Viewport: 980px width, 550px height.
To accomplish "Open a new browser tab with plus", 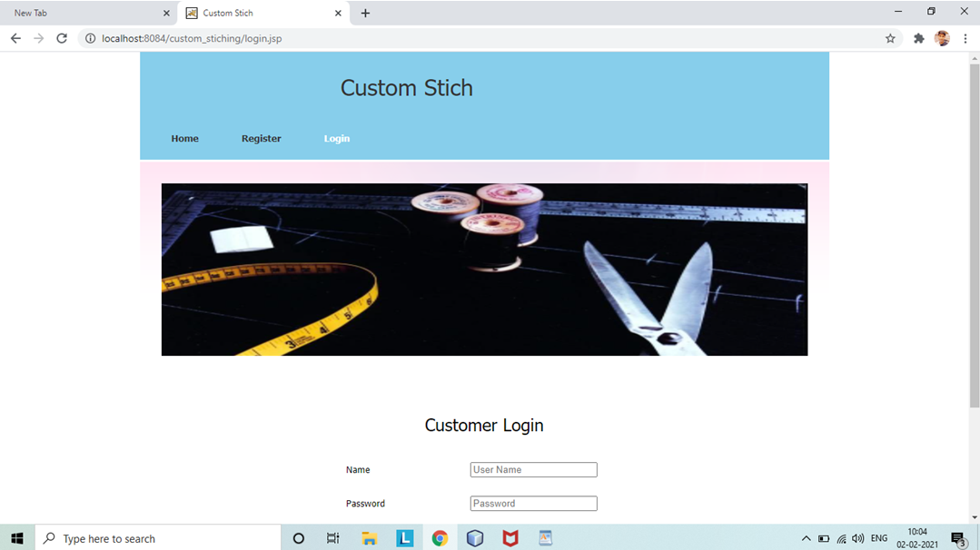I will point(365,13).
